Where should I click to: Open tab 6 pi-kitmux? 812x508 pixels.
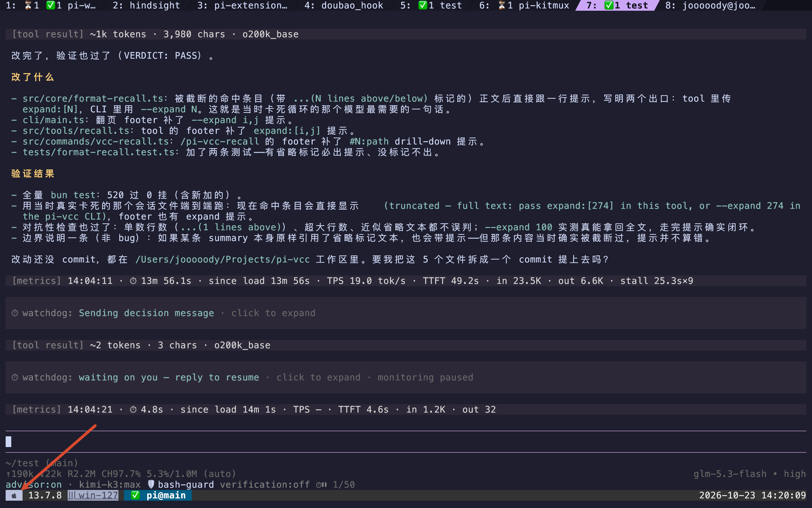(x=524, y=5)
